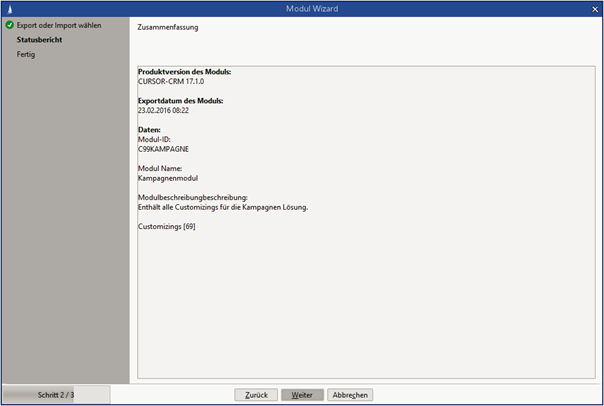Image resolution: width=604 pixels, height=406 pixels.
Task: Click the 'Schritt 2 / 3' step indicator
Action: [x=56, y=395]
